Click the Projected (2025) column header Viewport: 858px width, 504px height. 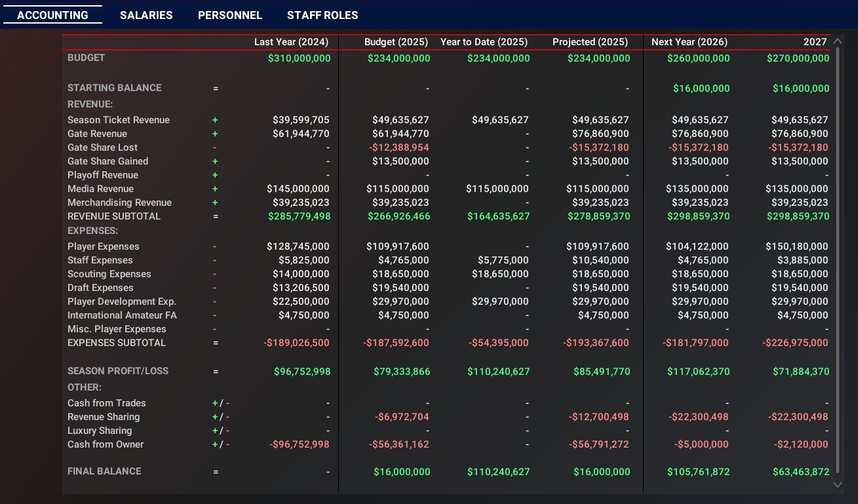tap(590, 42)
